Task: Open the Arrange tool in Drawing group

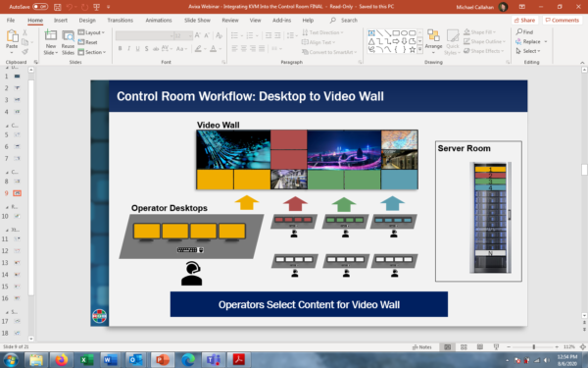Action: click(x=433, y=41)
